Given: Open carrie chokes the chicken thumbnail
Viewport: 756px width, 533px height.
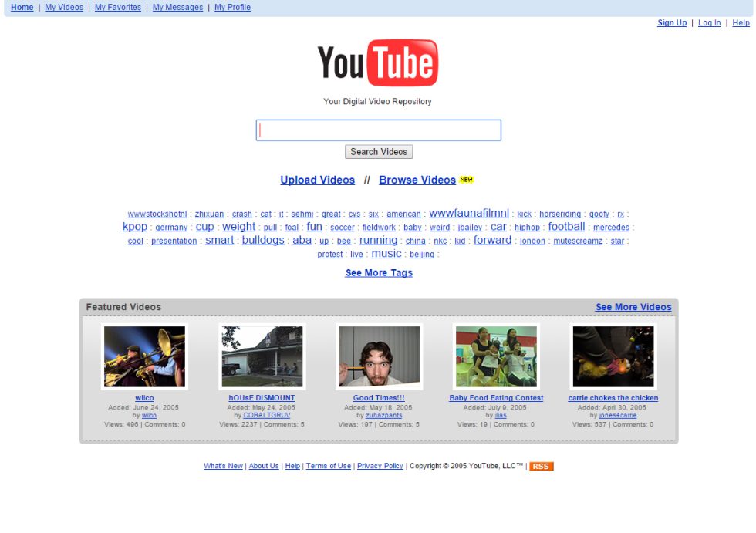Looking at the screenshot, I should [613, 356].
